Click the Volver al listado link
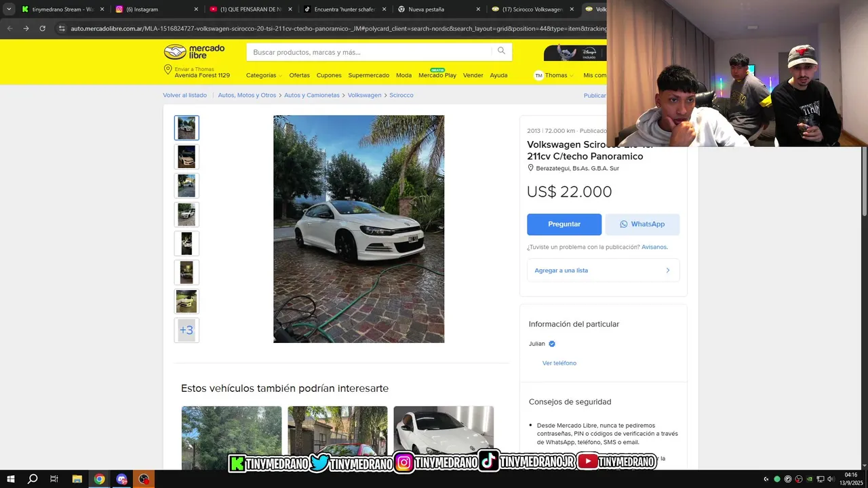The image size is (868, 488). 184,96
